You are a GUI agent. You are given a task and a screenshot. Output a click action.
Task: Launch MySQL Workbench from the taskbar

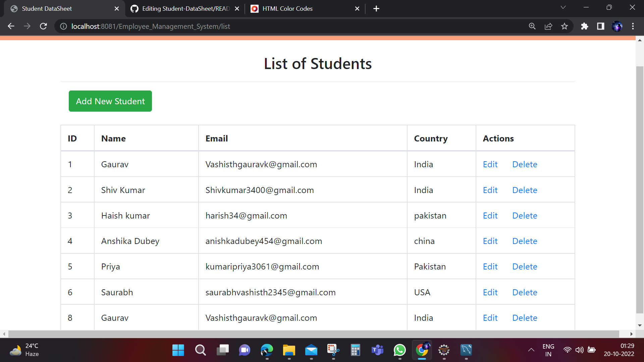coord(466,350)
